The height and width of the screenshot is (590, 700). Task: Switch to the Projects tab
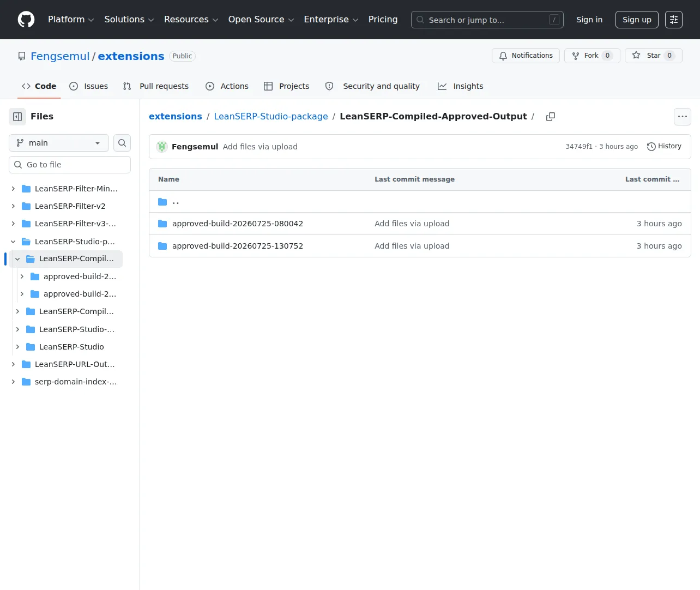[286, 86]
